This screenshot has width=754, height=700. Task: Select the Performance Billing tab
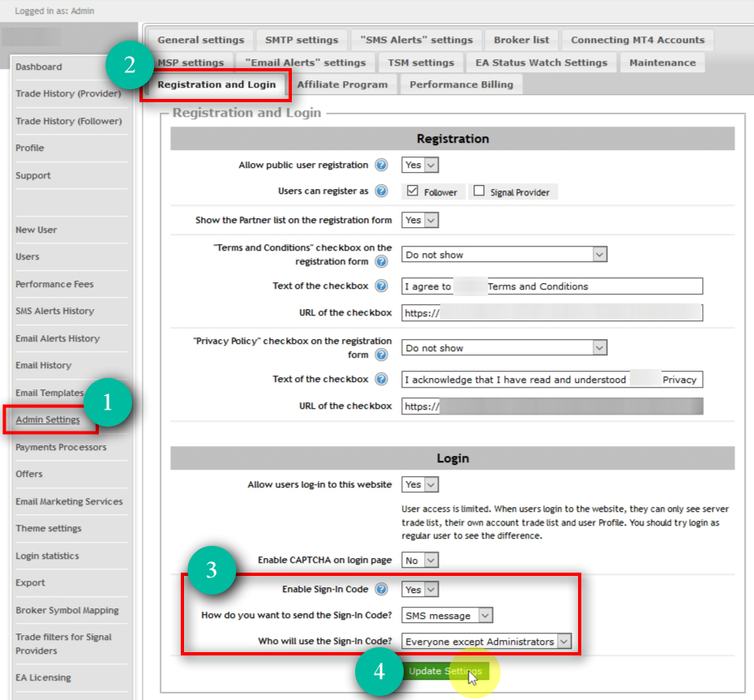click(461, 84)
